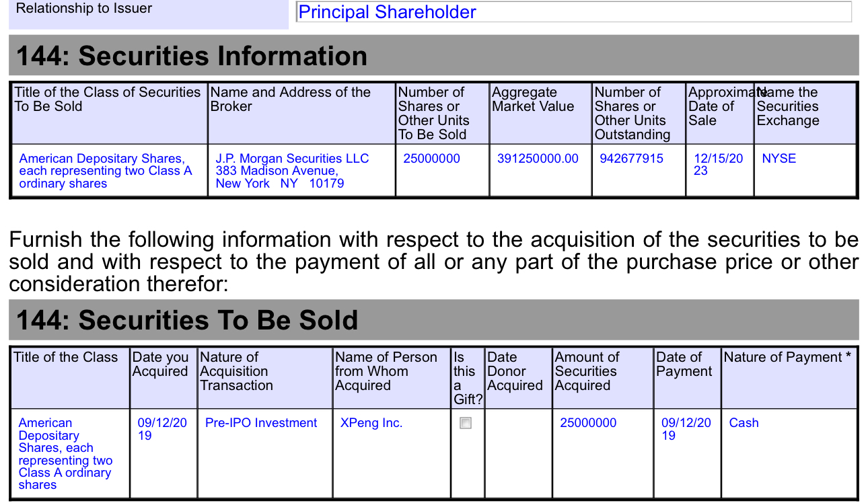Screen dimensions: 868x503
Task: Click the empty Date Donor Acquired cell
Action: [x=518, y=453]
